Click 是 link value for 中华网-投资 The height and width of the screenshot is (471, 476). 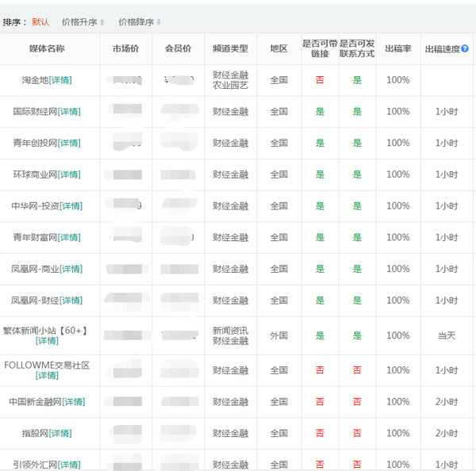coord(320,206)
